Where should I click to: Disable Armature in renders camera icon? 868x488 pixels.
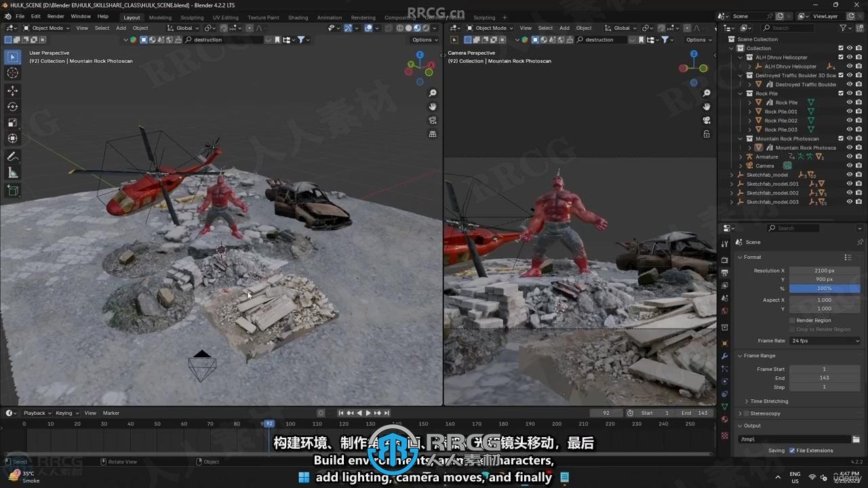pyautogui.click(x=859, y=157)
